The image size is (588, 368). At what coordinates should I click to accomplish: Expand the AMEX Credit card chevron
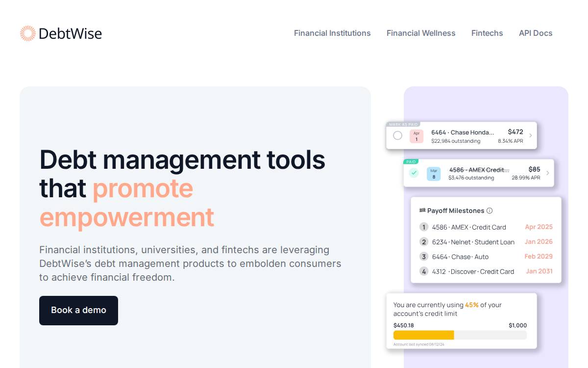(x=547, y=173)
